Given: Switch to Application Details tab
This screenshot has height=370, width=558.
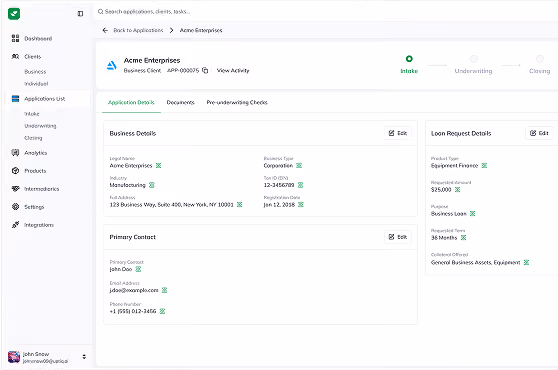Looking at the screenshot, I should [x=131, y=102].
